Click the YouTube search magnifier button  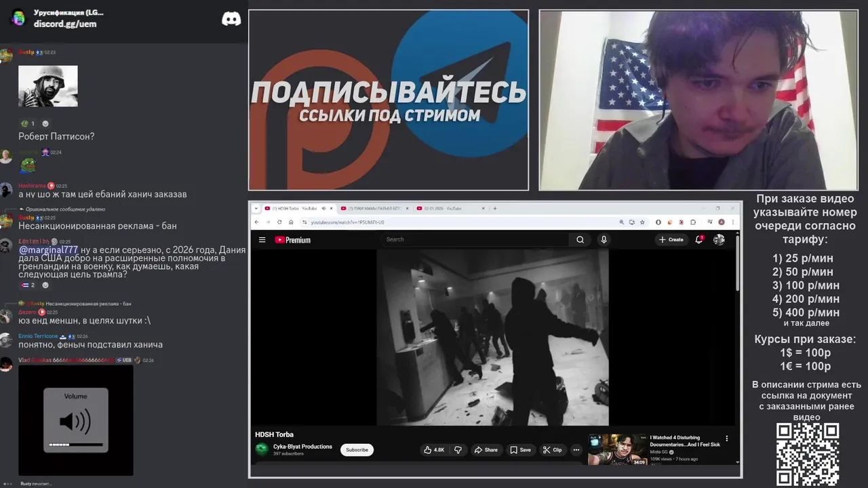click(580, 239)
